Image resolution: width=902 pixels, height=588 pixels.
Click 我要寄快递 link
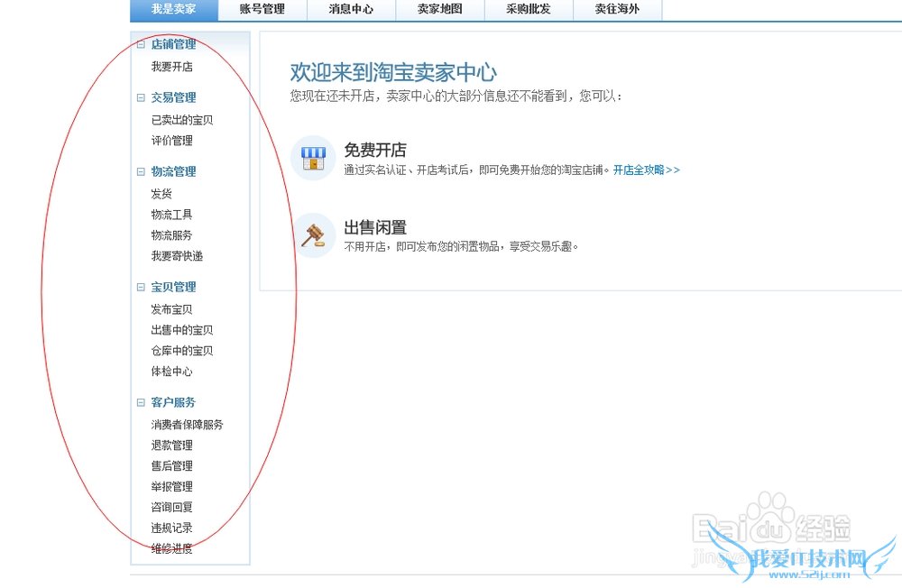coord(177,256)
